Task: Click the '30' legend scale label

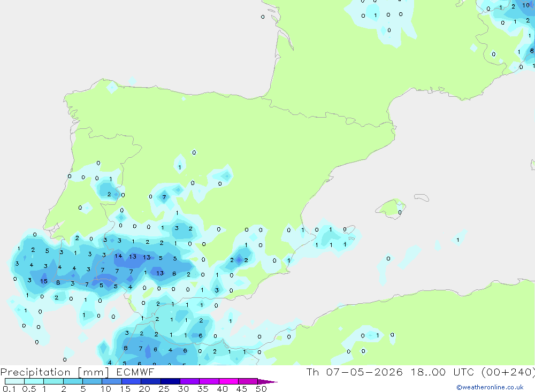Action: pos(183,389)
